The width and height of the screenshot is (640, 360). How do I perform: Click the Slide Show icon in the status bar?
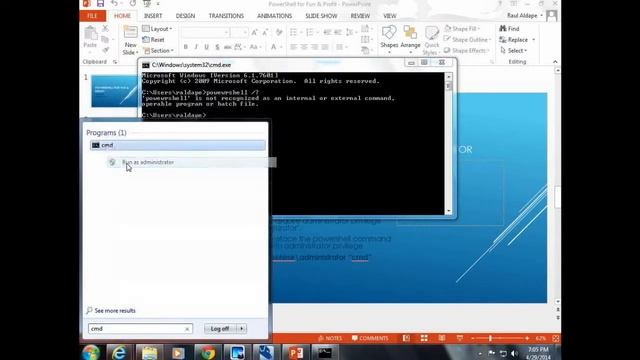460,338
